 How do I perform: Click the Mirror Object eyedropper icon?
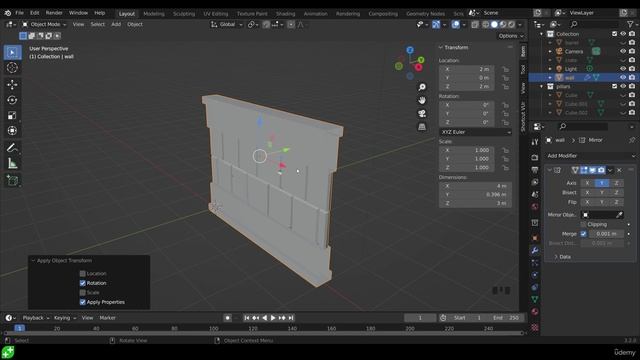click(619, 215)
